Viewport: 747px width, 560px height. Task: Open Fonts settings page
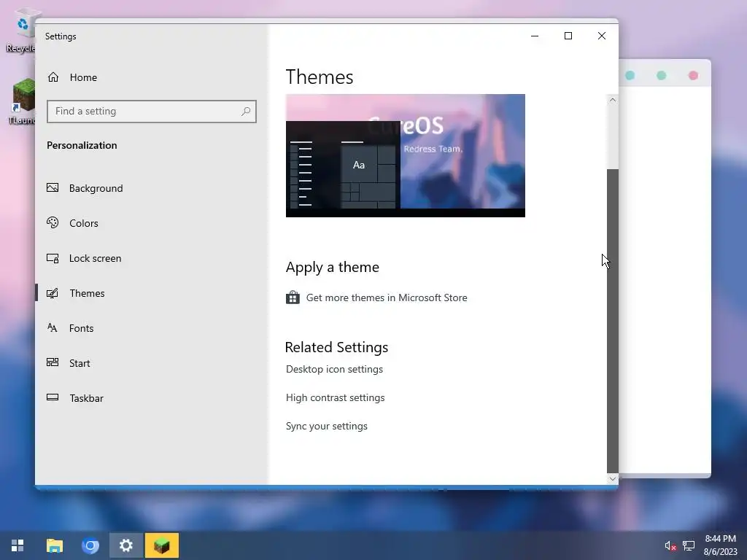(x=152, y=328)
